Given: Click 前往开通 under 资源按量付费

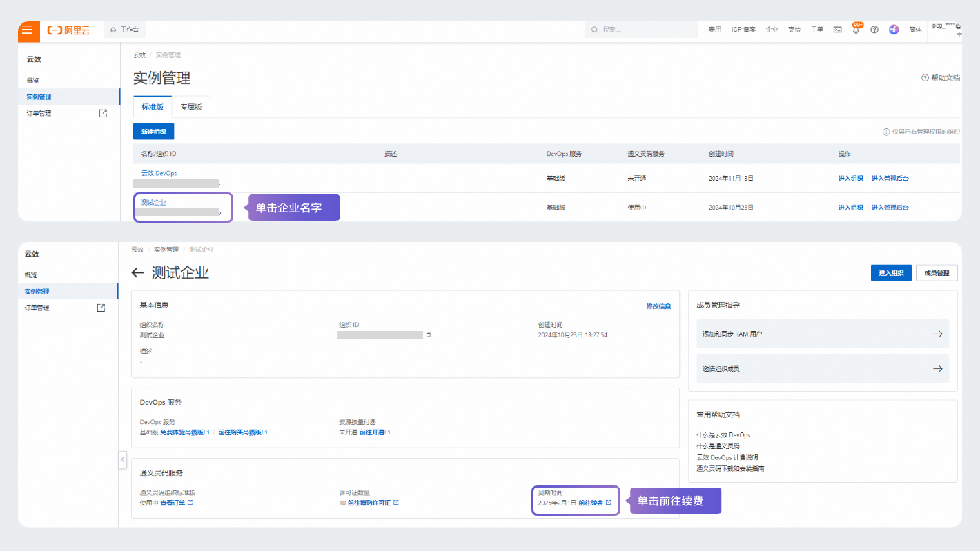Looking at the screenshot, I should click(x=375, y=432).
